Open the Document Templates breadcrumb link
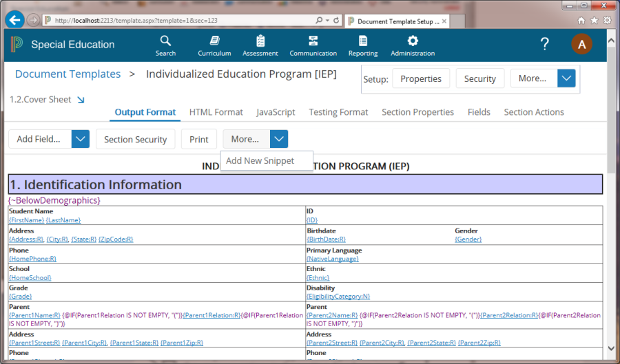This screenshot has width=620, height=364. point(68,74)
